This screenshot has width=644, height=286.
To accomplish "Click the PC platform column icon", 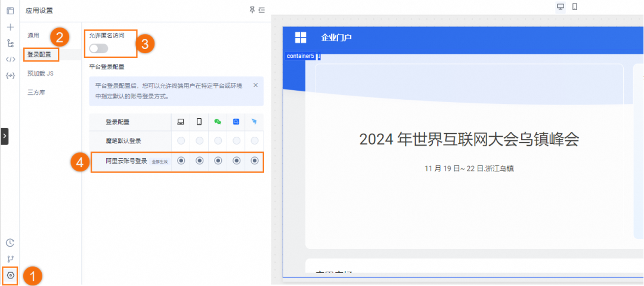I will (x=181, y=122).
